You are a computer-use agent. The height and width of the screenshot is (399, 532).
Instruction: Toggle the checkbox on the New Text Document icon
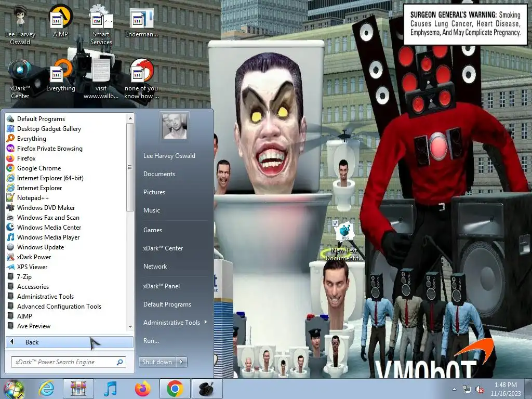pyautogui.click(x=335, y=223)
